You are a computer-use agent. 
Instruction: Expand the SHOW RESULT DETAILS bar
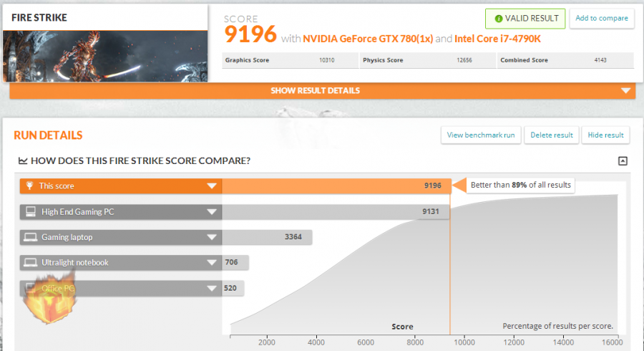point(323,90)
